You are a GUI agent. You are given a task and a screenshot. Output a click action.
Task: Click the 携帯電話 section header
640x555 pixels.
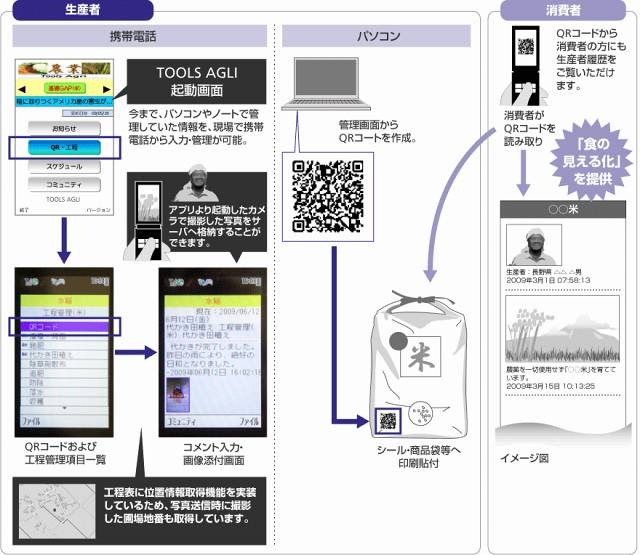tap(140, 36)
